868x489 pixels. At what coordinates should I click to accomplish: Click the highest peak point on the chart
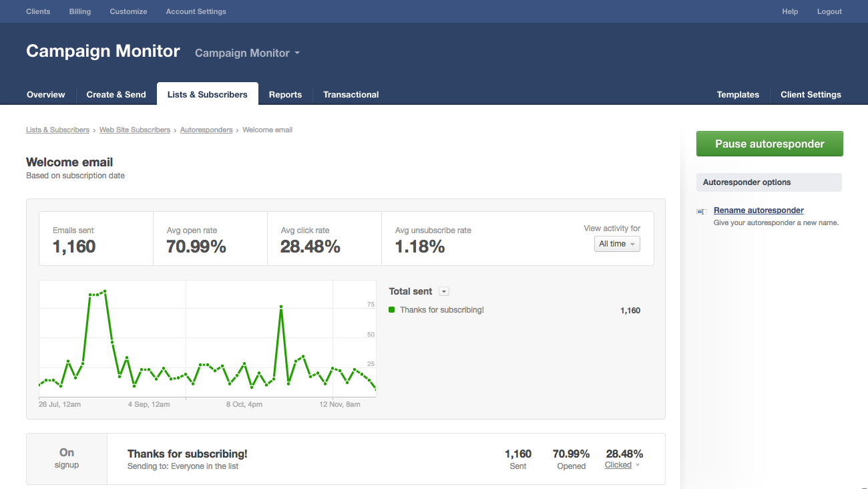[105, 291]
